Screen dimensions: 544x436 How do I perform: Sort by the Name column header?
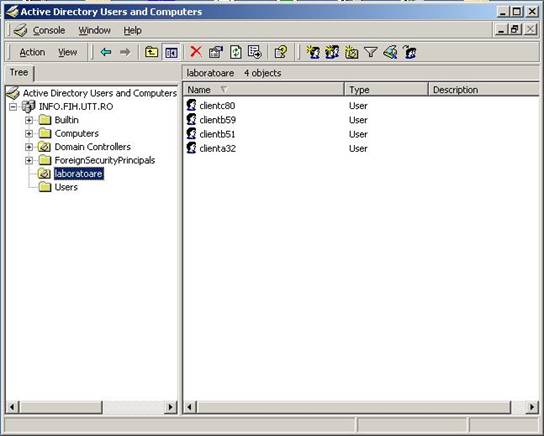(263, 90)
